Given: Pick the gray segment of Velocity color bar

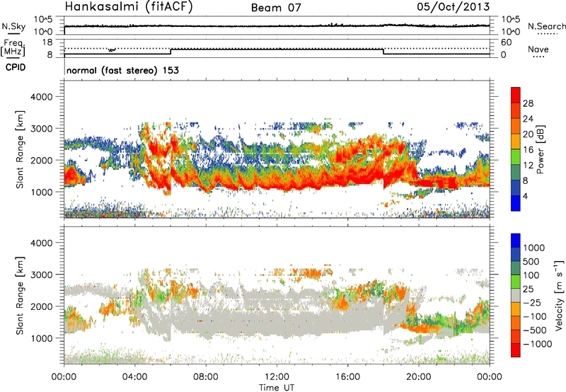Looking at the screenshot, I should pos(516,295).
